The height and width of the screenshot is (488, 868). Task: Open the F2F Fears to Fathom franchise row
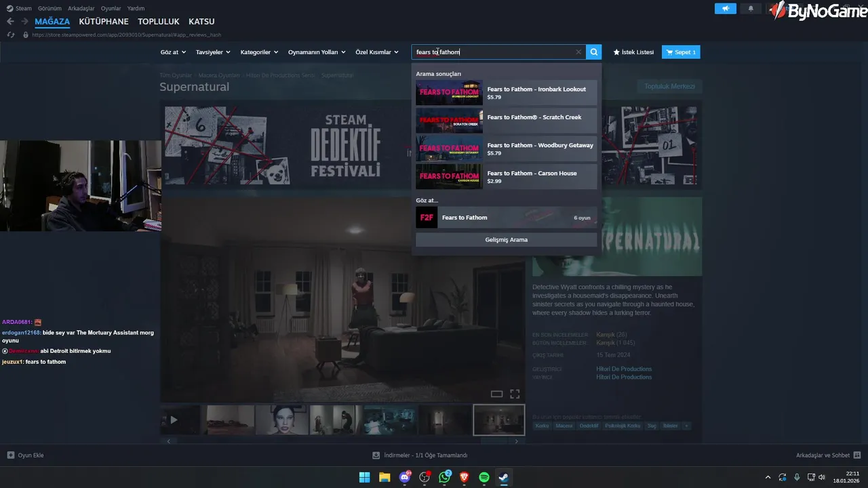(x=507, y=218)
